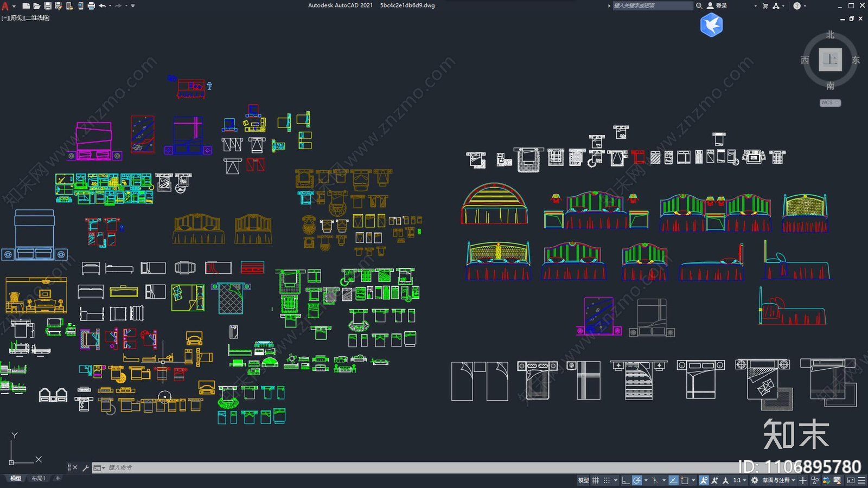Image resolution: width=868 pixels, height=488 pixels.
Task: Open the 俯视 view controls menu
Action: (16, 18)
